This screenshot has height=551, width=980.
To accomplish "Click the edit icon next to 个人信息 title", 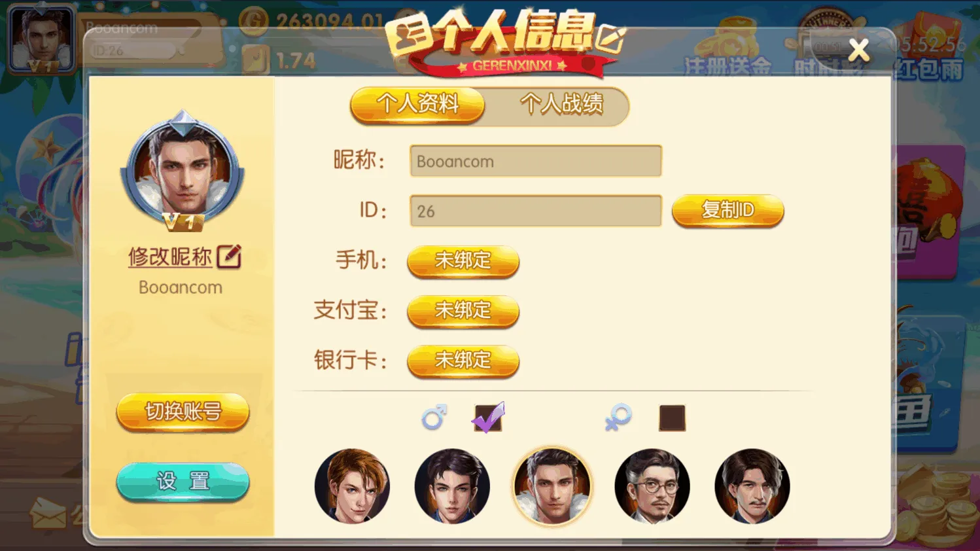I will [x=610, y=40].
